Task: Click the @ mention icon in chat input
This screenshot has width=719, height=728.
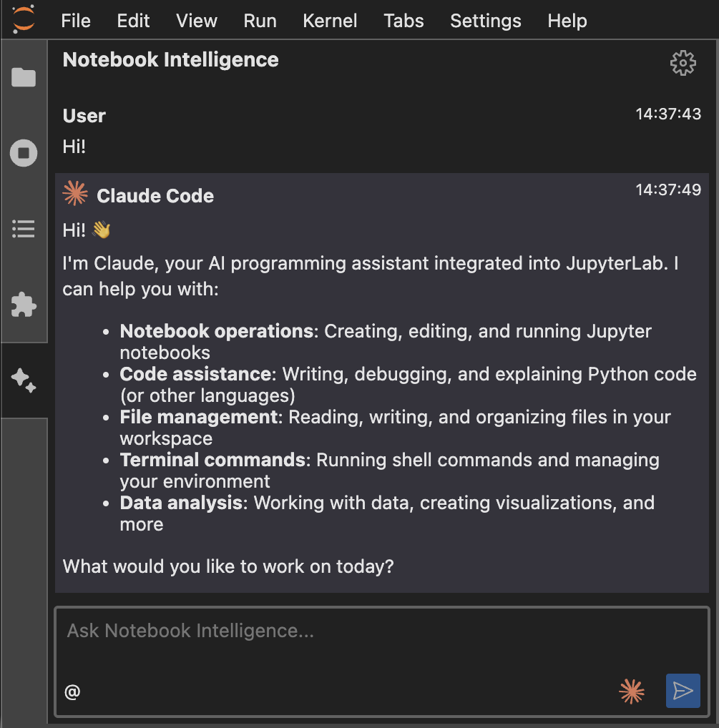Action: (x=72, y=692)
